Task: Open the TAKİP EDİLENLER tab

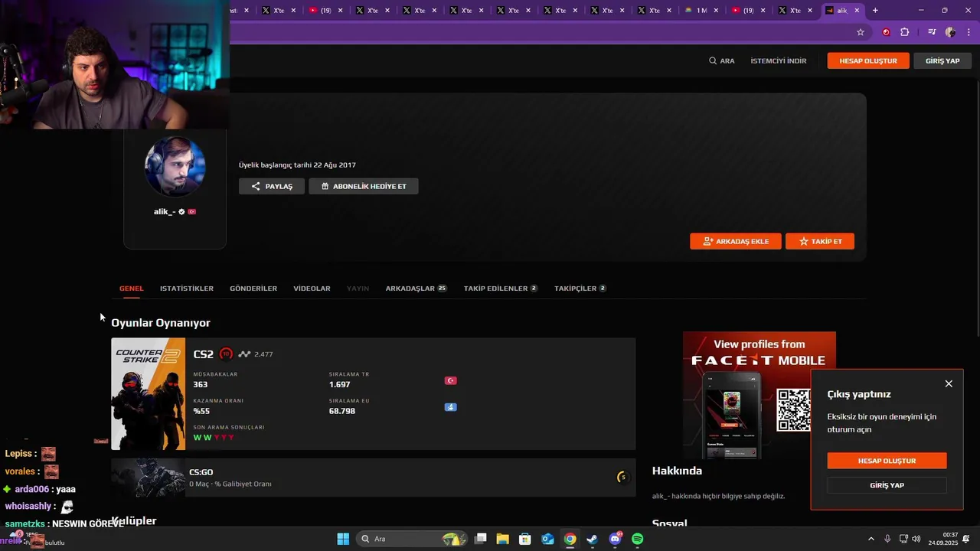Action: [500, 289]
